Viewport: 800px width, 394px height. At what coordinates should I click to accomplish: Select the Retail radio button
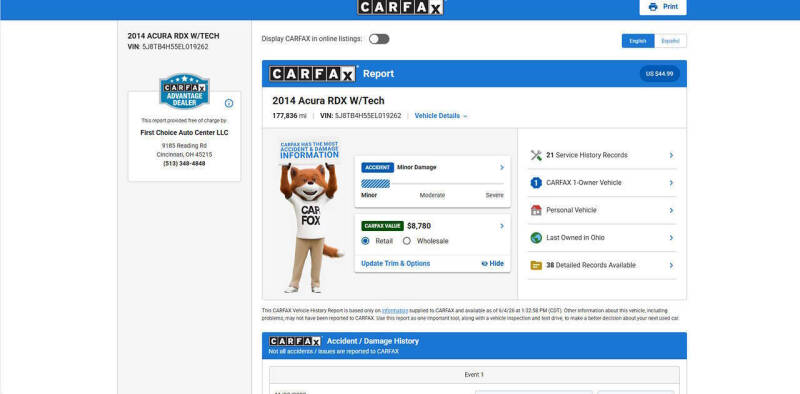coord(365,241)
